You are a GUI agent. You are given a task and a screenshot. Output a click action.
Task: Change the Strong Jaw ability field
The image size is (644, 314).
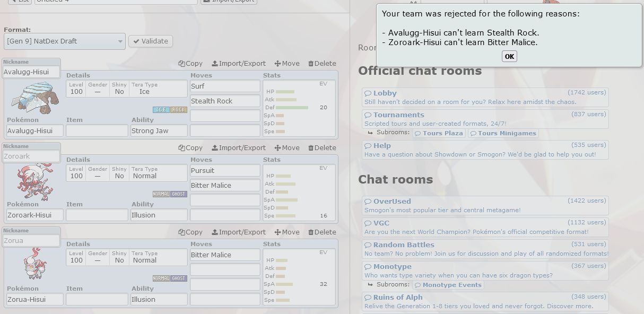tap(159, 130)
